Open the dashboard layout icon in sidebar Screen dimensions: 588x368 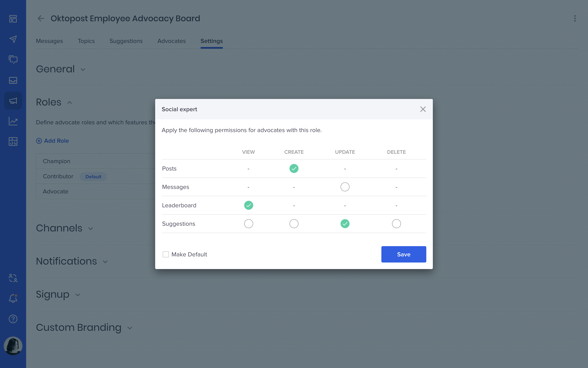tap(13, 19)
